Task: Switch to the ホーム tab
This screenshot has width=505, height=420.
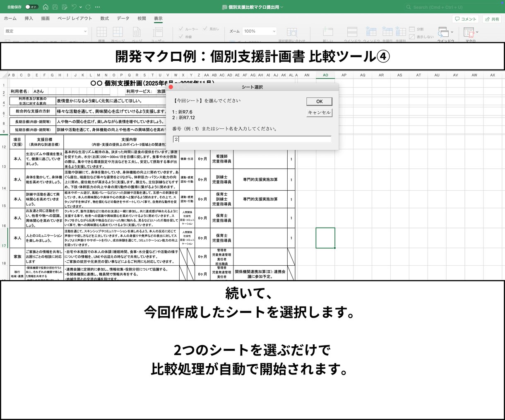Action: [x=10, y=19]
